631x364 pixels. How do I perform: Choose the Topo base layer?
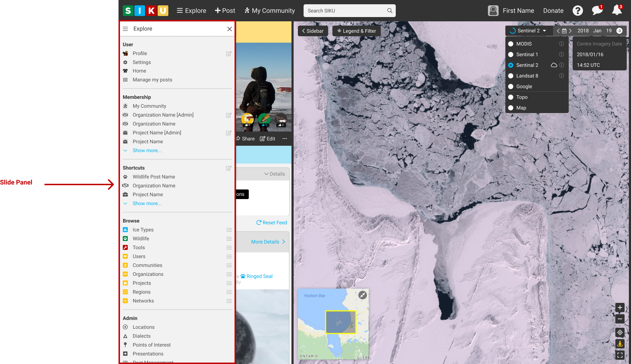(521, 97)
